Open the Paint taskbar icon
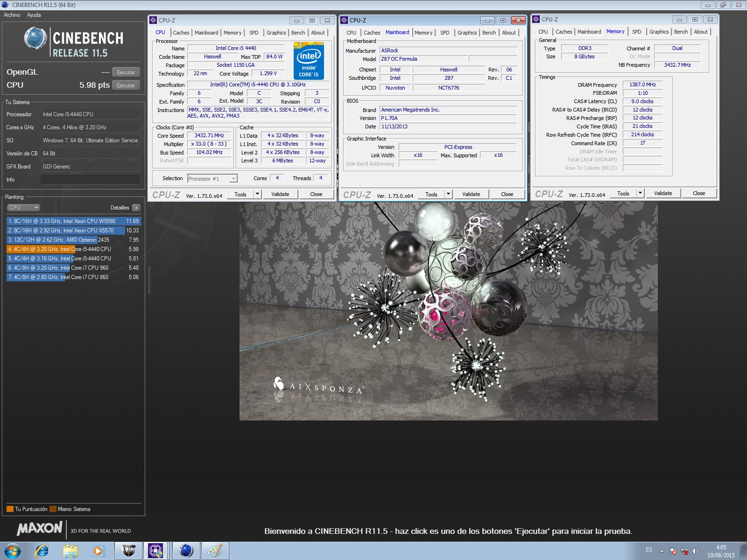The image size is (747, 560). [215, 551]
